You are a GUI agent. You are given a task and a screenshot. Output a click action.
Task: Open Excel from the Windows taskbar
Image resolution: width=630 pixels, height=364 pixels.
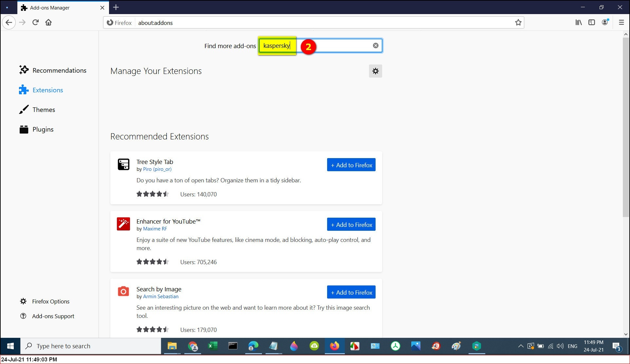point(213,346)
